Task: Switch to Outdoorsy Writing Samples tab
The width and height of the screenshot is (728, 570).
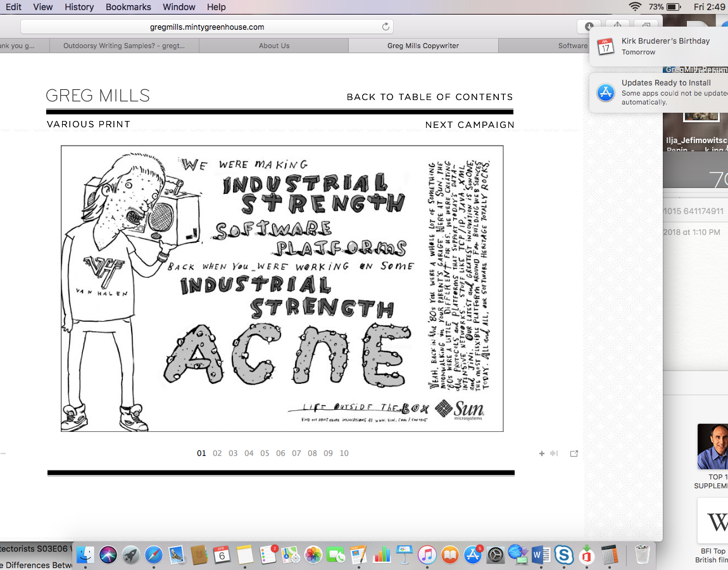Action: (x=124, y=46)
